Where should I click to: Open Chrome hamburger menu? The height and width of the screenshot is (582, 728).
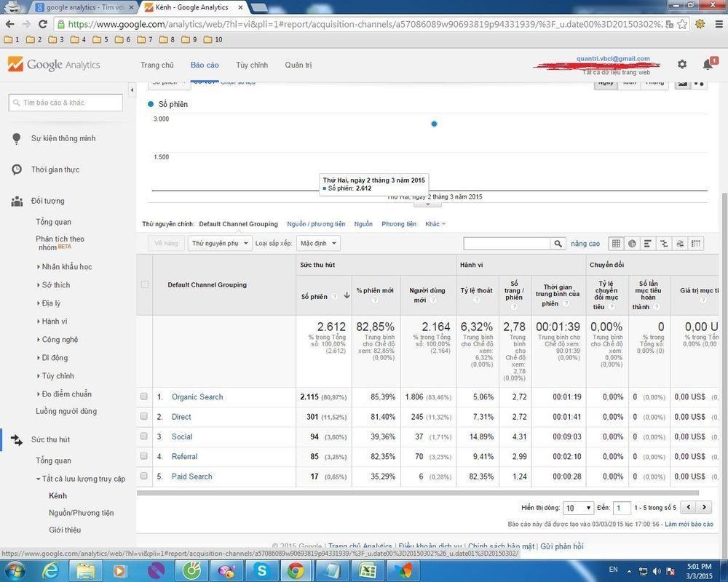(x=719, y=24)
